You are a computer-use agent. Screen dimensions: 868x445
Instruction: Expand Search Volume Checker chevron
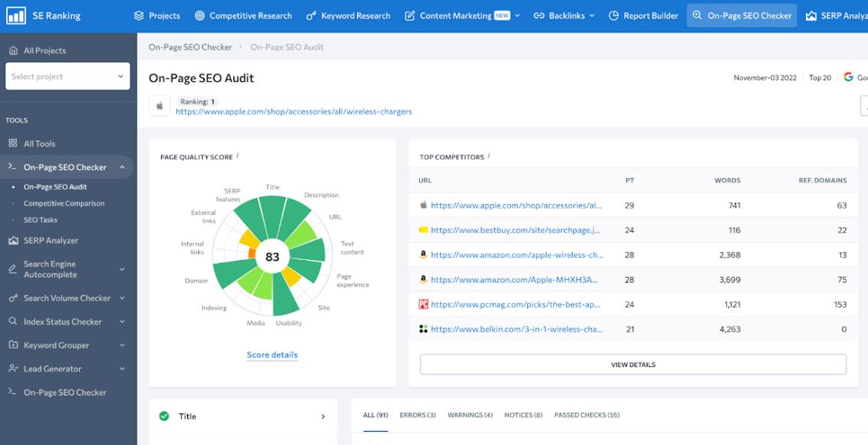coord(122,298)
